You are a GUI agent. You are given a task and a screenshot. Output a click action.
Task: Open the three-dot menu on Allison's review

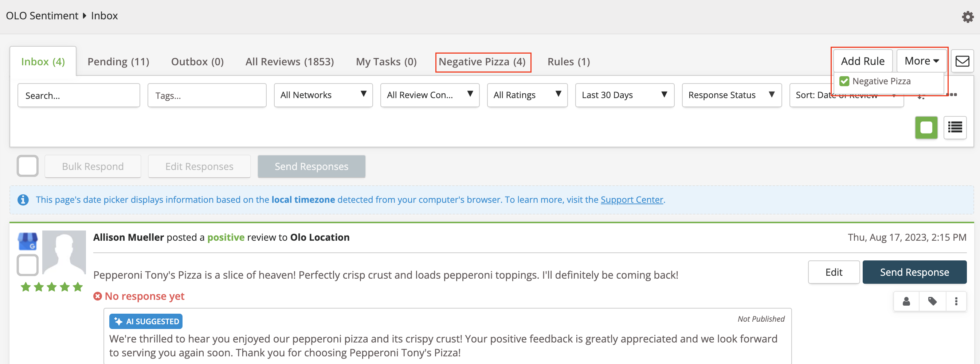click(x=956, y=302)
